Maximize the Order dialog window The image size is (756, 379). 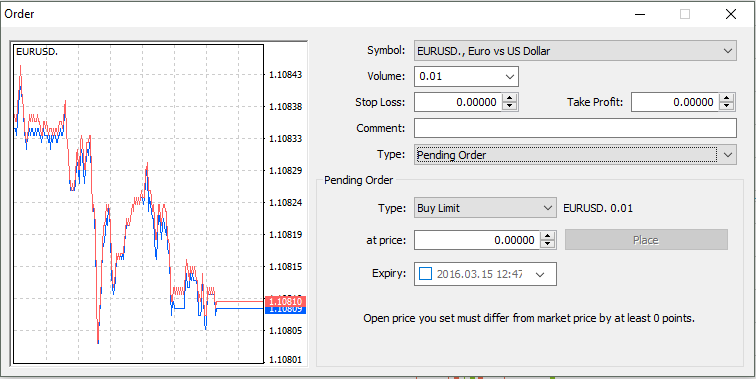pyautogui.click(x=685, y=14)
